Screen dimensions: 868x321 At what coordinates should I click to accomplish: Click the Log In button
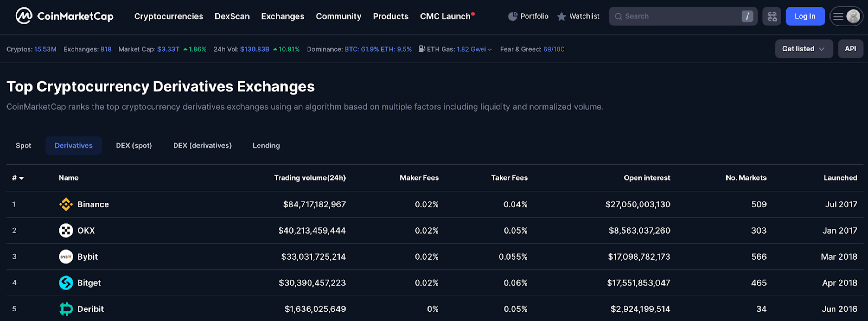[x=805, y=16]
